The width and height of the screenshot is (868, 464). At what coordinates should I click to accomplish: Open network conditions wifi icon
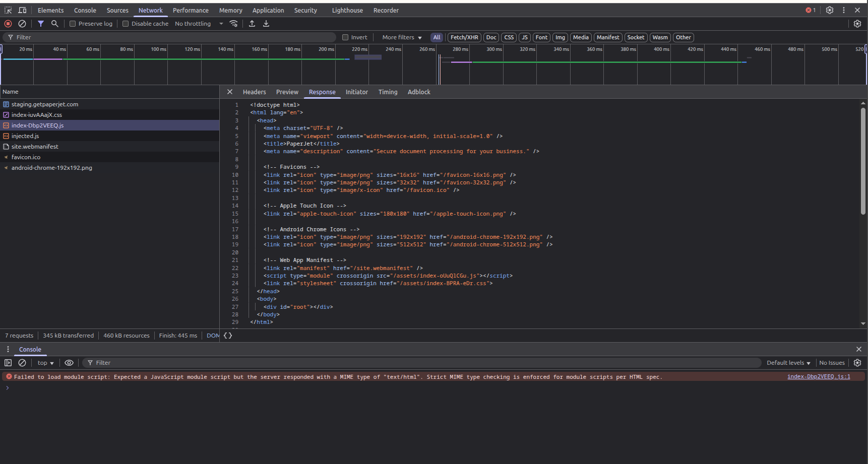pyautogui.click(x=233, y=24)
